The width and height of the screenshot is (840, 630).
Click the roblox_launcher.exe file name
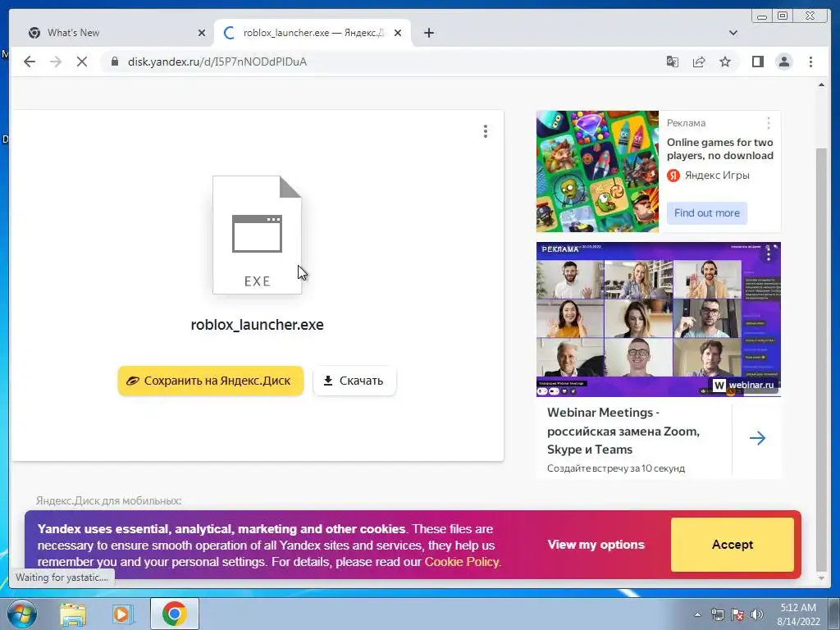pos(257,325)
